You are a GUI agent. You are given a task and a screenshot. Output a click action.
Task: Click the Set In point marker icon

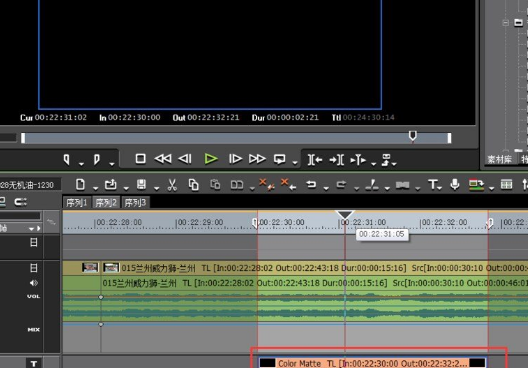tap(67, 159)
